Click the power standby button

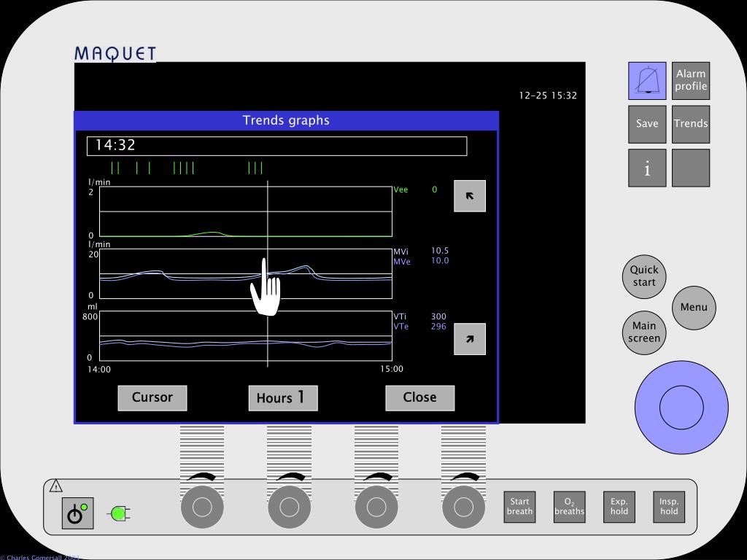(77, 513)
